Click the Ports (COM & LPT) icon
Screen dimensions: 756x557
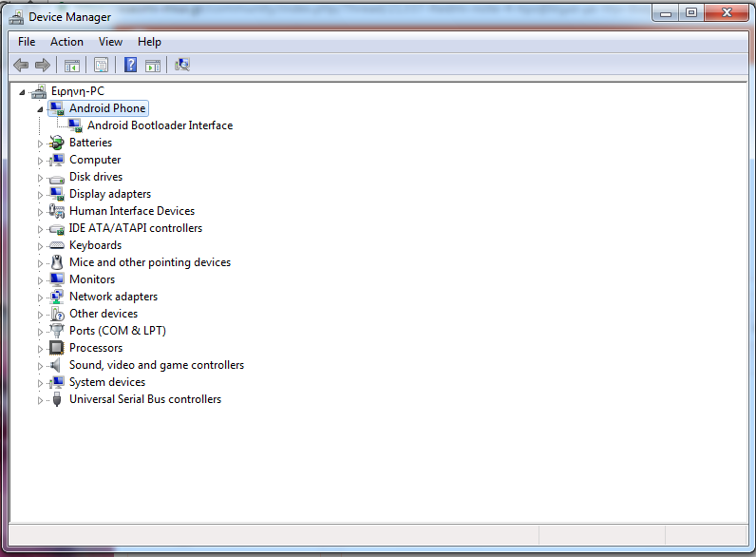click(x=57, y=331)
